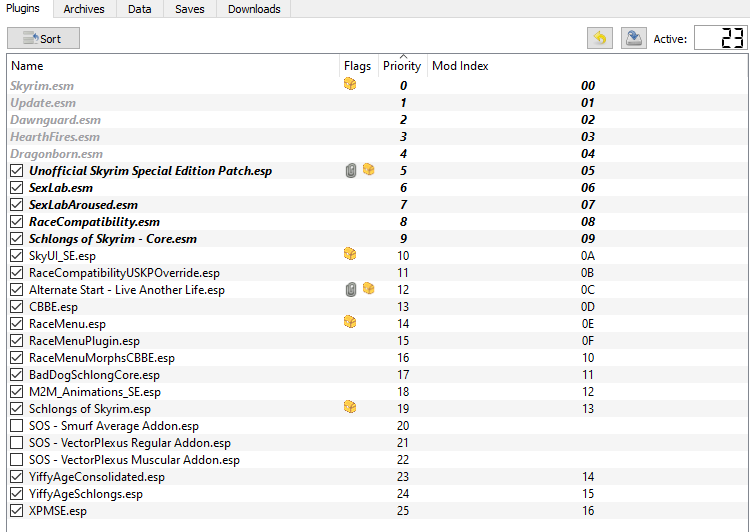Click archive box flag on Alternate Start row
The width and height of the screenshot is (750, 532).
(x=368, y=288)
